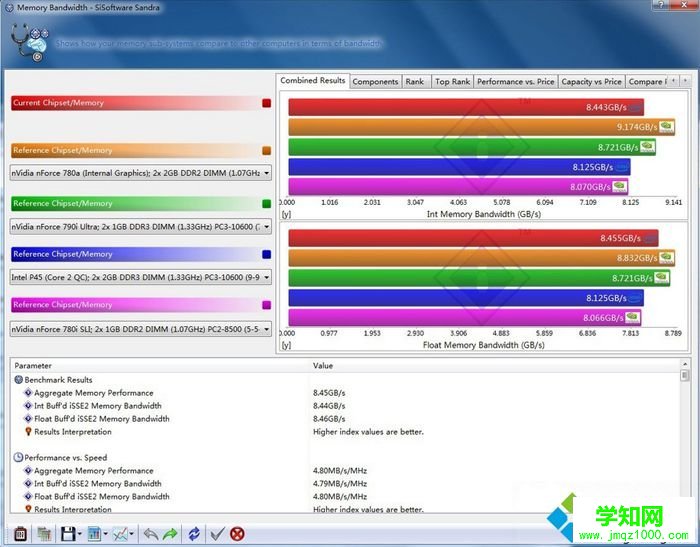Open the partially hidden Compare tab

[646, 82]
